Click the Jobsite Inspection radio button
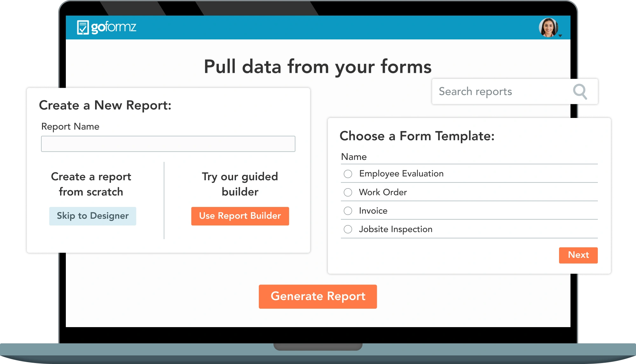The image size is (636, 364). (348, 229)
